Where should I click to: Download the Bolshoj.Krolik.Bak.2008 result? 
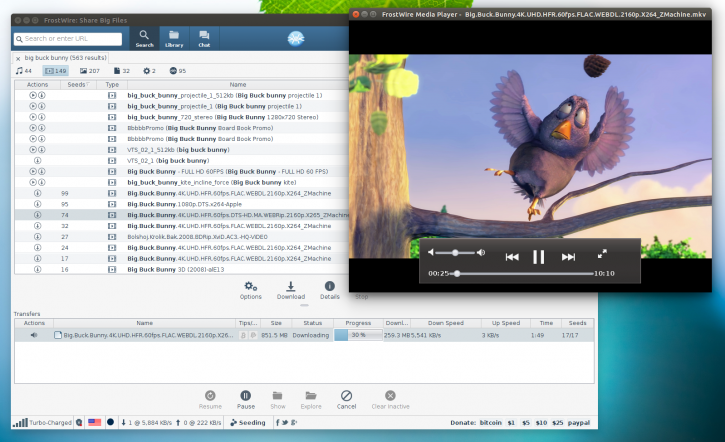pos(37,237)
